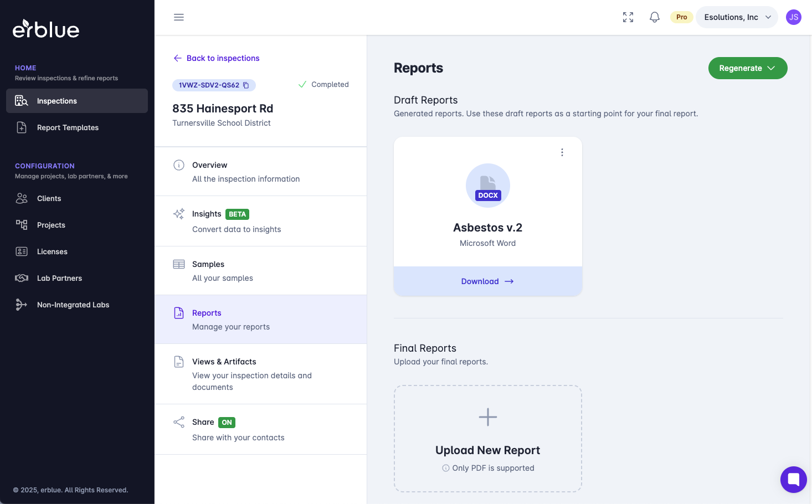The height and width of the screenshot is (504, 812).
Task: Open notifications bell
Action: pos(655,17)
